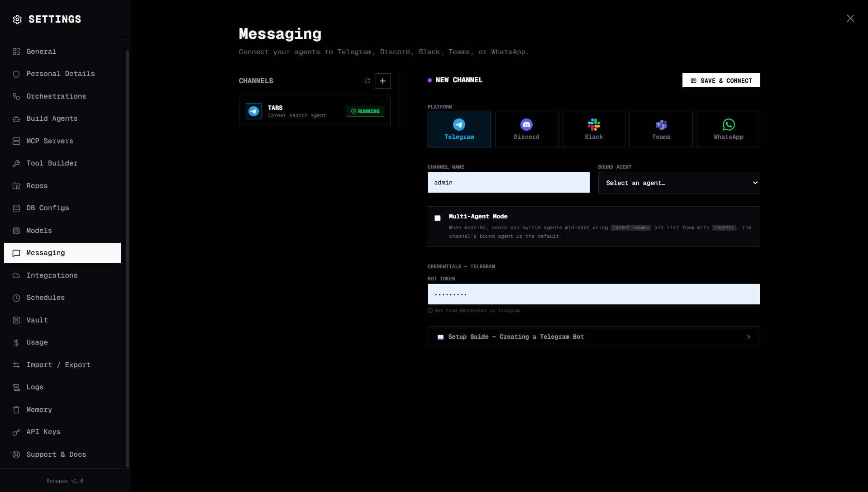Image resolution: width=868 pixels, height=492 pixels.
Task: Go to the Models section
Action: tap(62, 231)
